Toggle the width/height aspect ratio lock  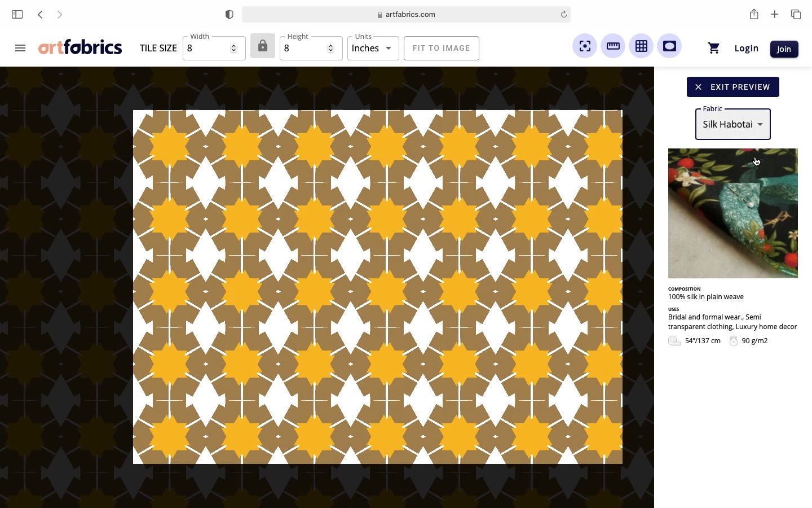[263, 46]
